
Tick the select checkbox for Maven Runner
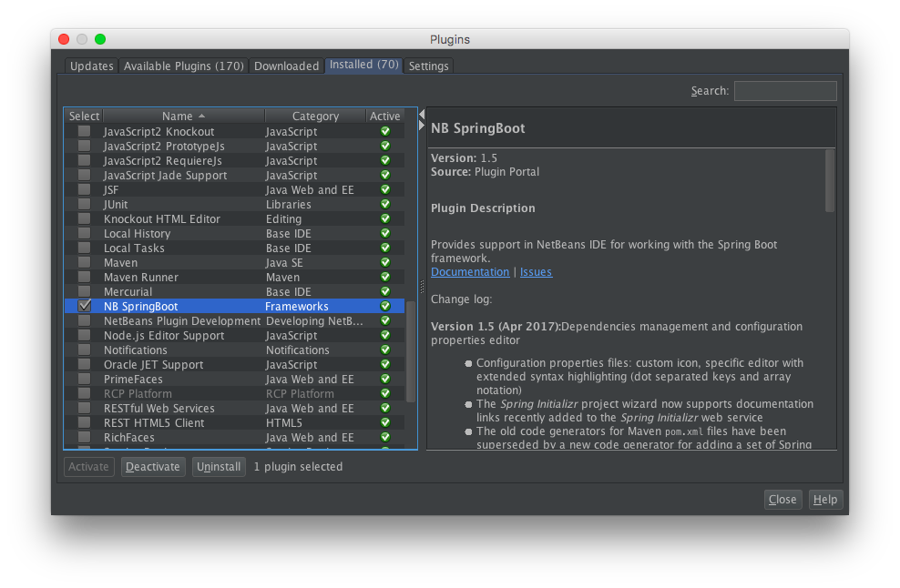coord(85,277)
